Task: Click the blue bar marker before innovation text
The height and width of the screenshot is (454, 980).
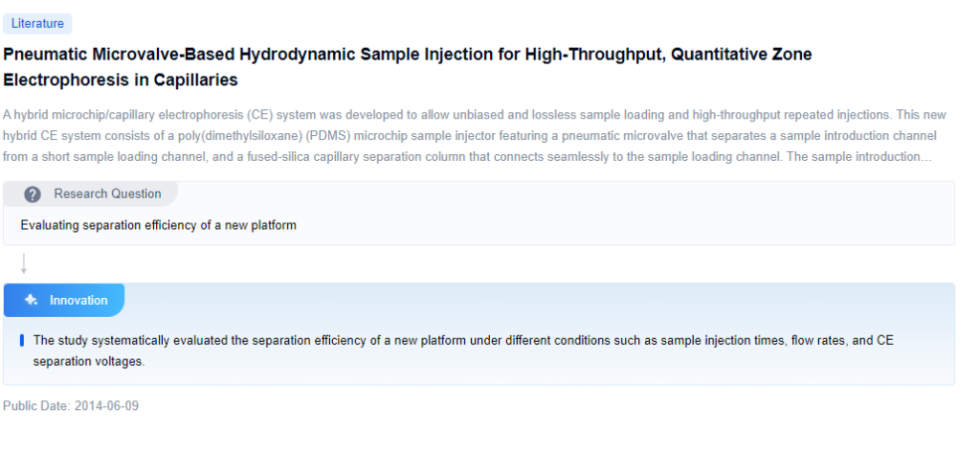Action: [22, 341]
